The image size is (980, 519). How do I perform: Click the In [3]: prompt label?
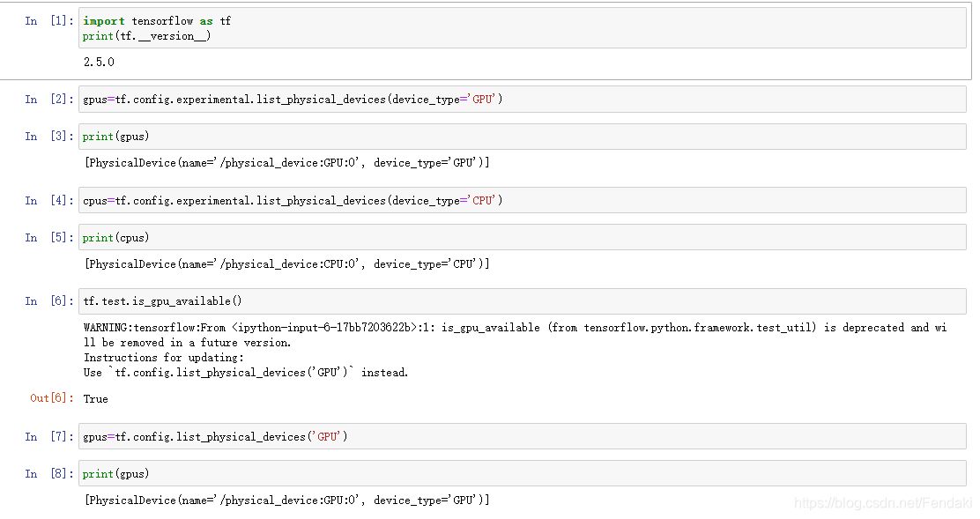point(49,137)
